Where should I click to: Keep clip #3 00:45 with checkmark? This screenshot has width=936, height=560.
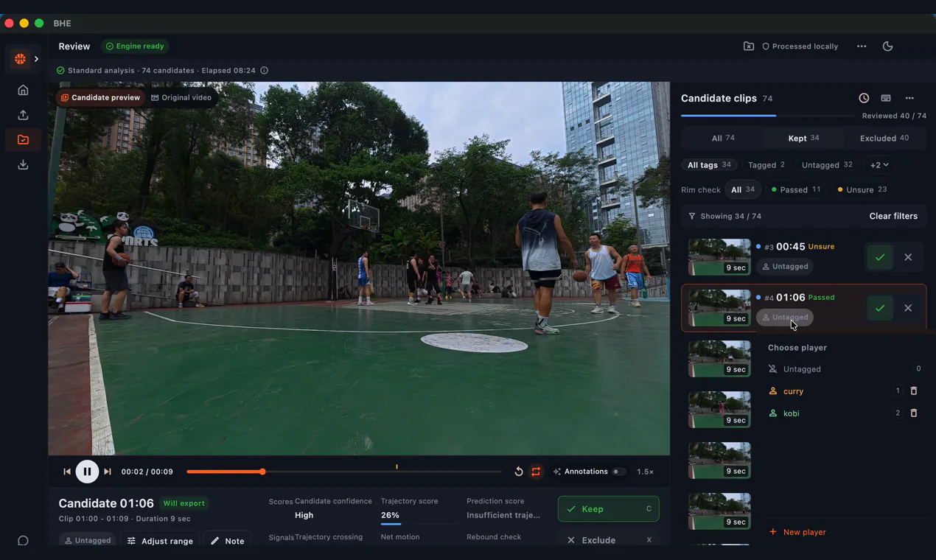(879, 257)
